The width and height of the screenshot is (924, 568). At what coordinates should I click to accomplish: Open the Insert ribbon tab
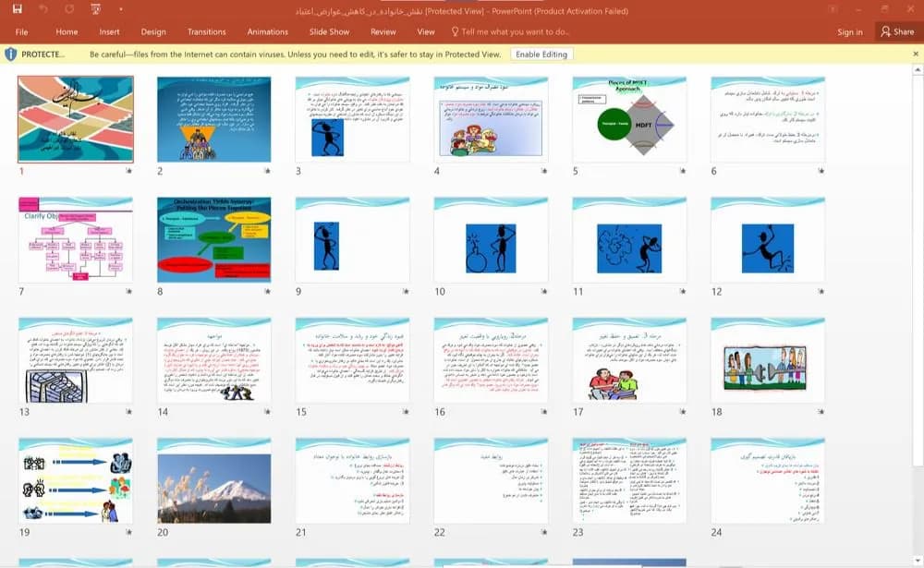(x=109, y=31)
